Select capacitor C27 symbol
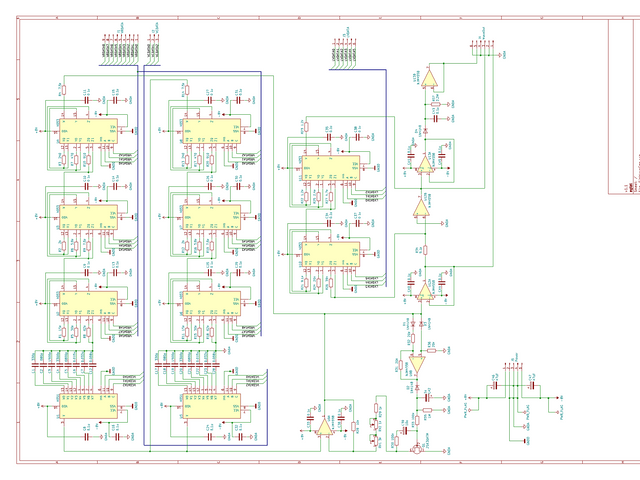Image resolution: width=640 pixels, height=480 pixels. pos(210,100)
